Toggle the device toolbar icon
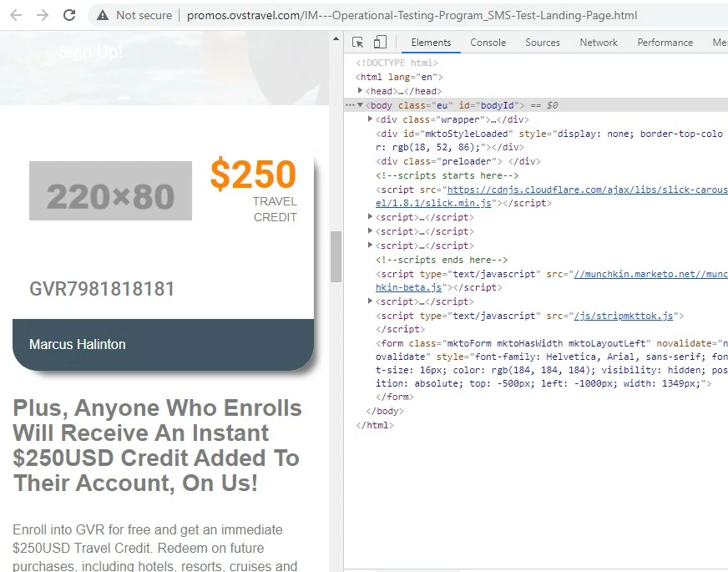The image size is (728, 572). 380,43
